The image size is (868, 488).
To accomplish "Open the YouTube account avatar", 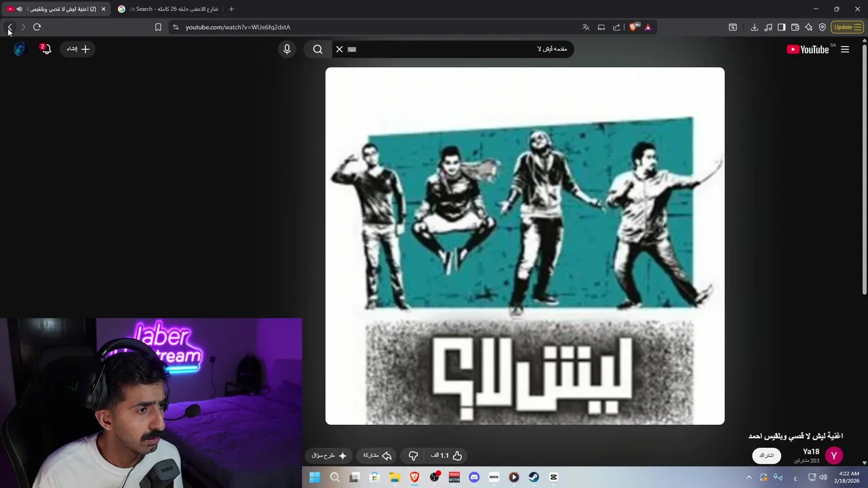I will pyautogui.click(x=20, y=49).
